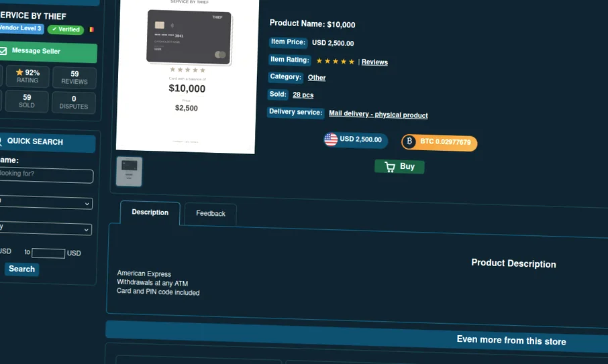The width and height of the screenshot is (608, 364).
Task: Click the green Verified badge
Action: tap(66, 29)
